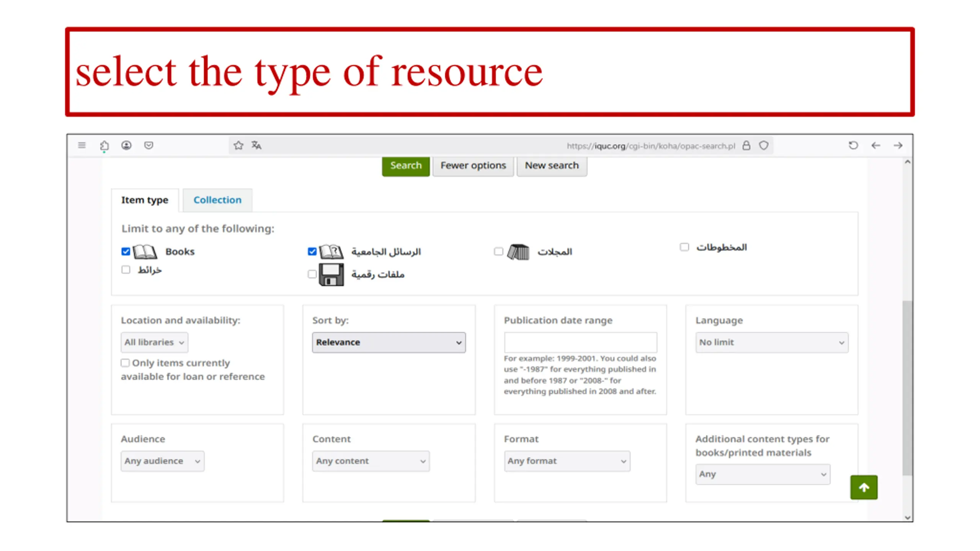Check the خرائط checkbox
980x551 pixels.
126,270
